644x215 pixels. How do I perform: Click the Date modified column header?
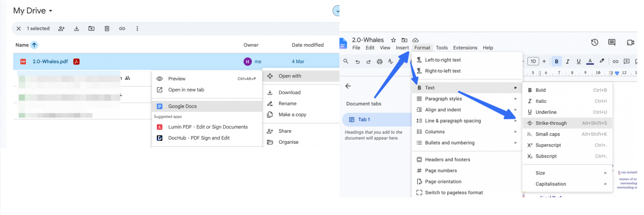pyautogui.click(x=308, y=45)
